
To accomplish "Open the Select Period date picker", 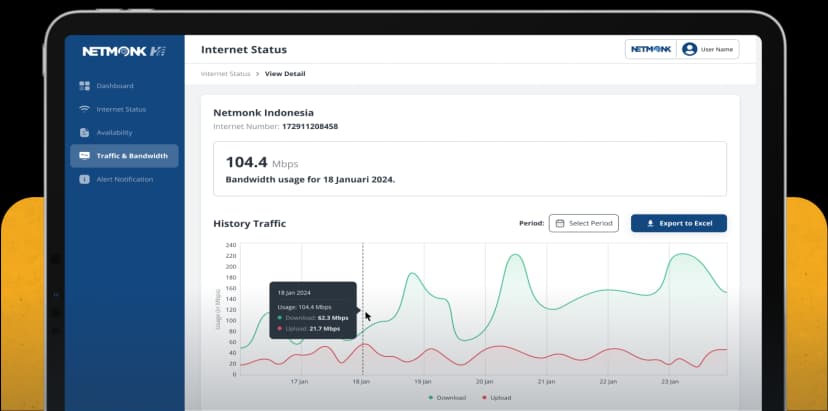I will [584, 223].
